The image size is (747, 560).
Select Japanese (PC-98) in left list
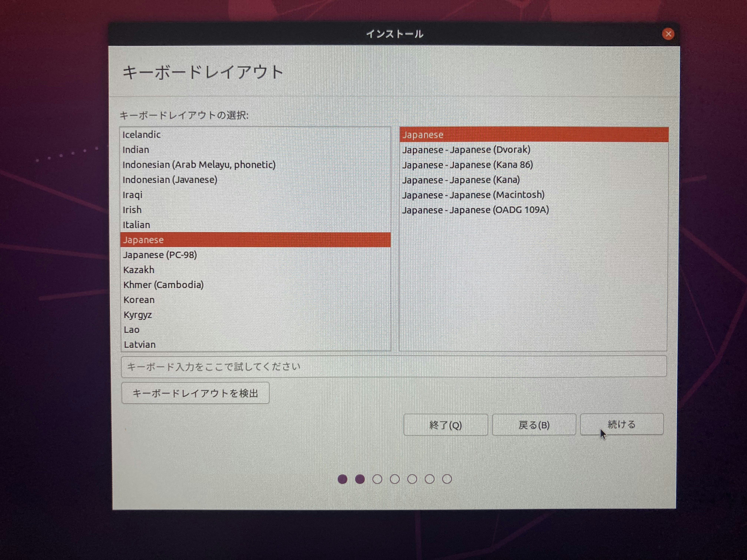point(160,255)
